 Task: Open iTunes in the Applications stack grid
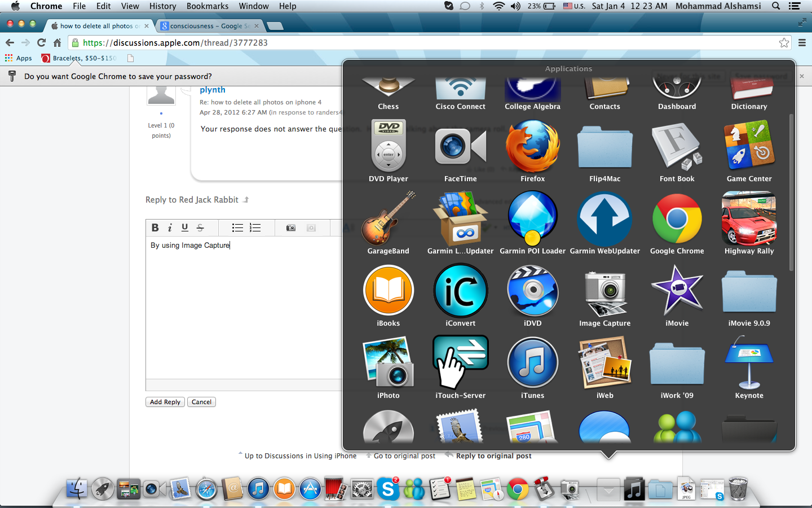coord(533,363)
